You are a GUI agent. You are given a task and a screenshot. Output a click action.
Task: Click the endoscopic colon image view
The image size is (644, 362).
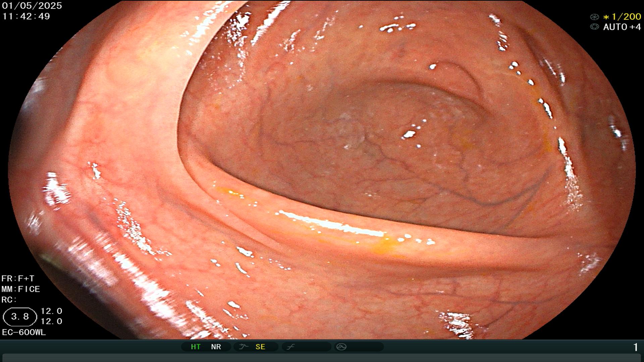tap(322, 170)
